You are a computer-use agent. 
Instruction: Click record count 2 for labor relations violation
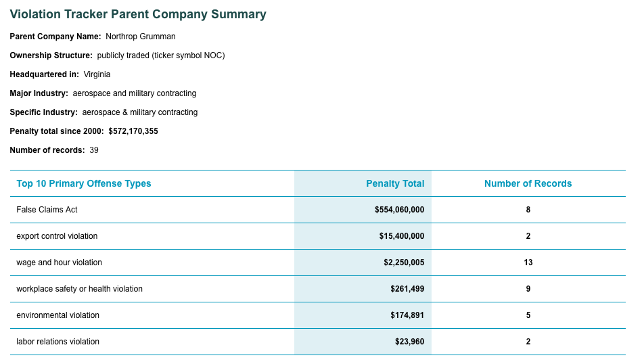point(528,341)
